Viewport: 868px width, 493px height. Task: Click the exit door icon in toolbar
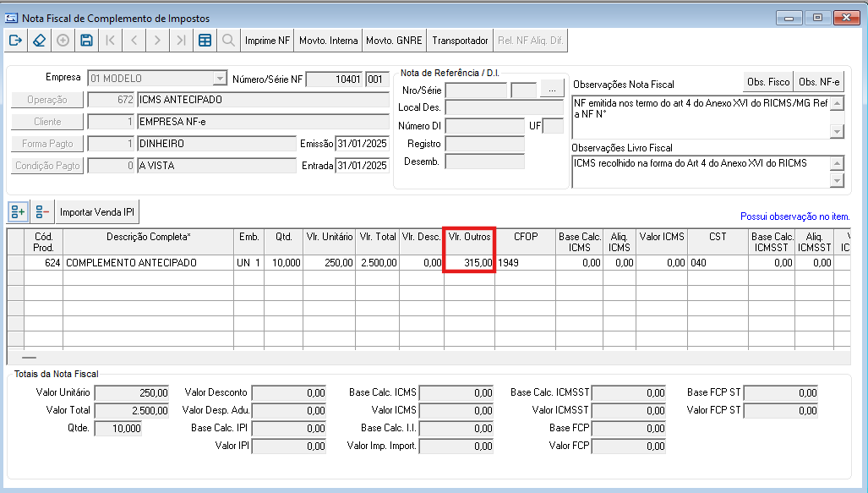[x=15, y=41]
